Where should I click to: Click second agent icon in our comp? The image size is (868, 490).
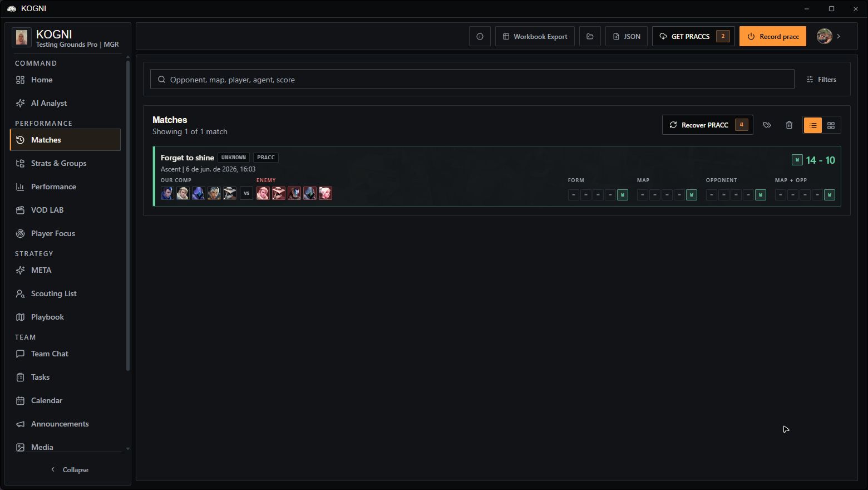click(183, 193)
